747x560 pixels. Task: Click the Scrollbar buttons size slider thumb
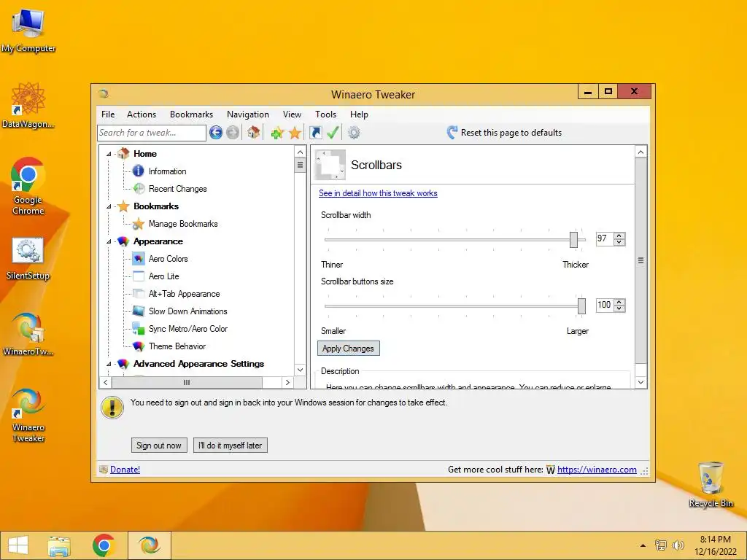point(581,306)
